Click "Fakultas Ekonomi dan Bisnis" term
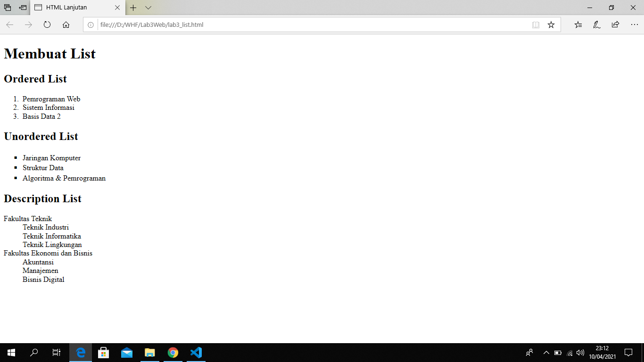 point(48,253)
